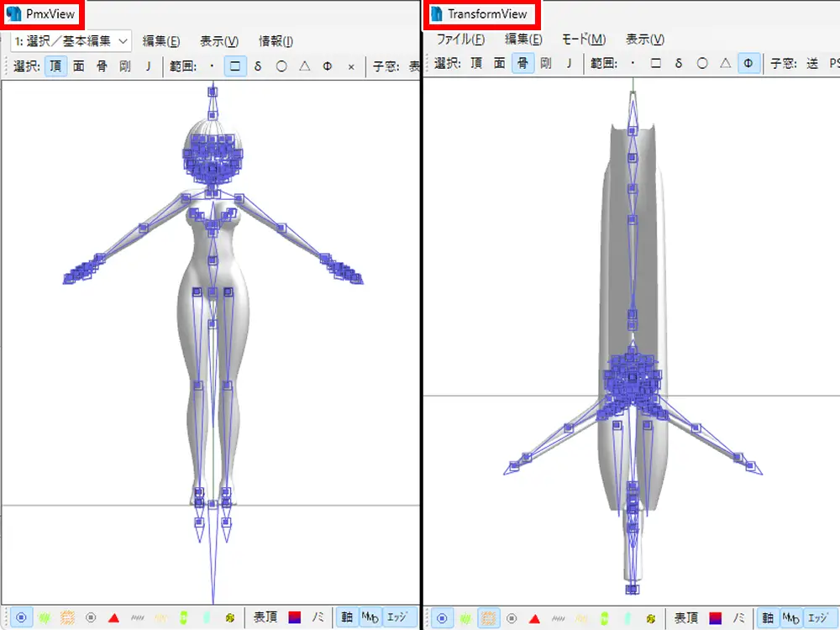
Task: Select Φ range tool in TransformView
Action: pos(748,63)
